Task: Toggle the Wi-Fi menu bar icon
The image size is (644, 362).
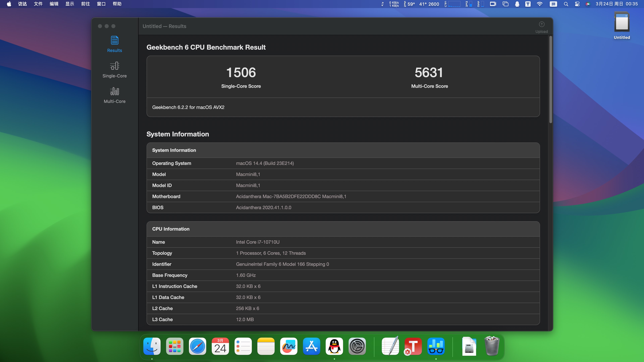Action: pos(540,4)
